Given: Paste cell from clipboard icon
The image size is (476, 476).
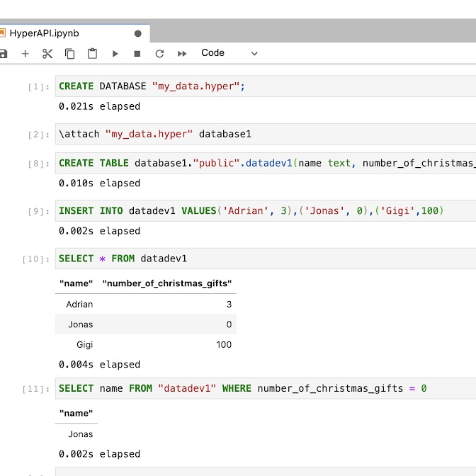Looking at the screenshot, I should [92, 53].
